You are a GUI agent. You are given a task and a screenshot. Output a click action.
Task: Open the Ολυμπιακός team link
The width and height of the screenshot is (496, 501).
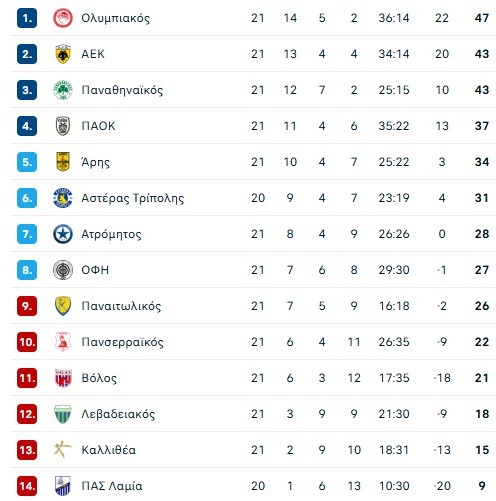115,18
